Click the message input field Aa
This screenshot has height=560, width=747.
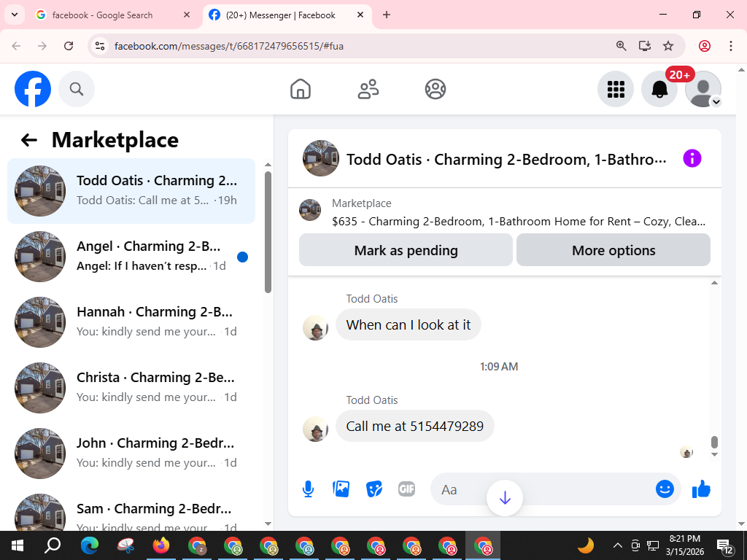point(543,489)
